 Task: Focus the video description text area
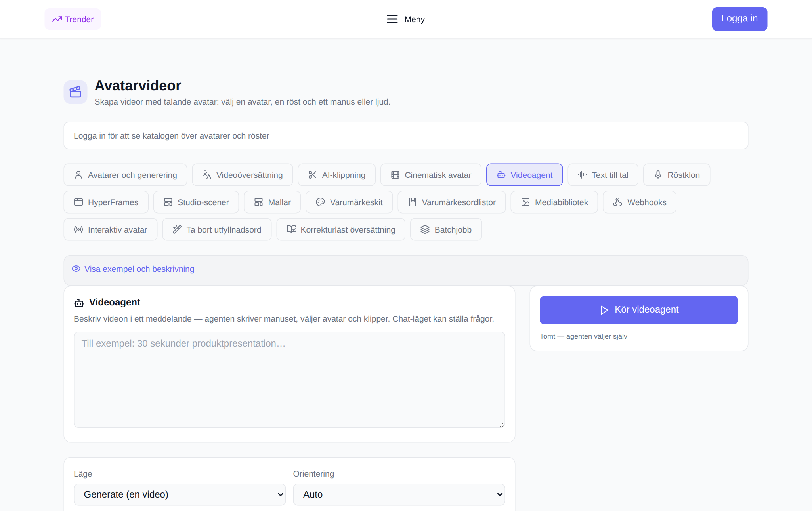tap(289, 379)
